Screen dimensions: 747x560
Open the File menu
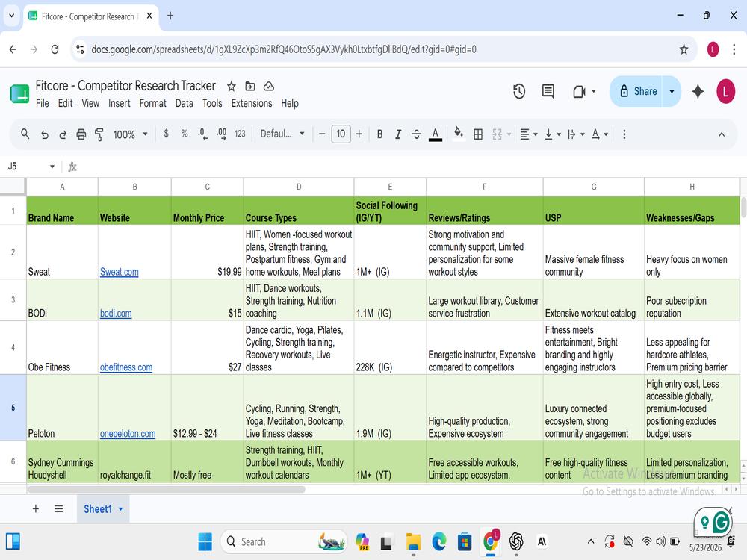43,103
